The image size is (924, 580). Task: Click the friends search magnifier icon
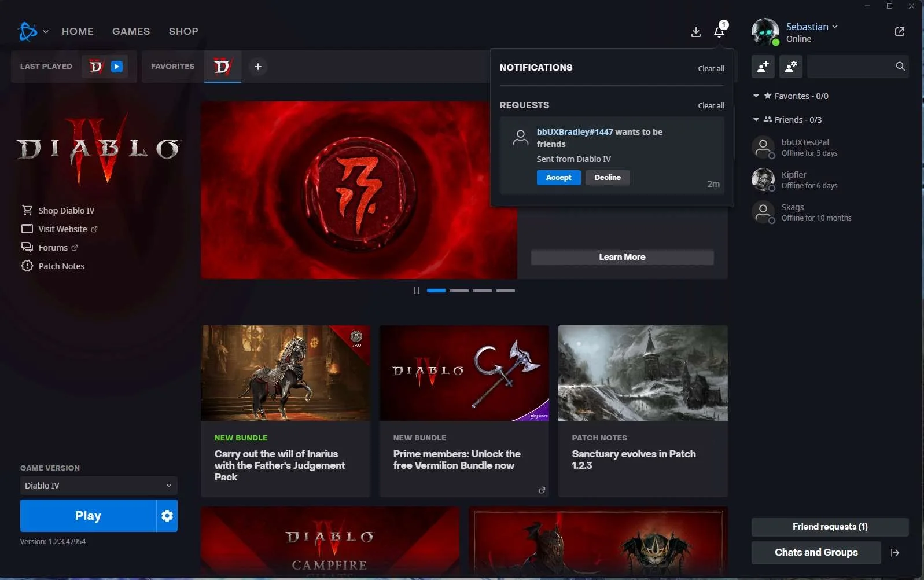coord(900,67)
